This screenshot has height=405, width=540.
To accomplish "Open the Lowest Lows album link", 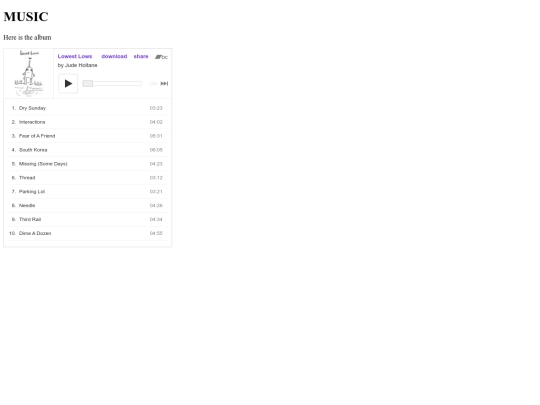I will point(75,56).
